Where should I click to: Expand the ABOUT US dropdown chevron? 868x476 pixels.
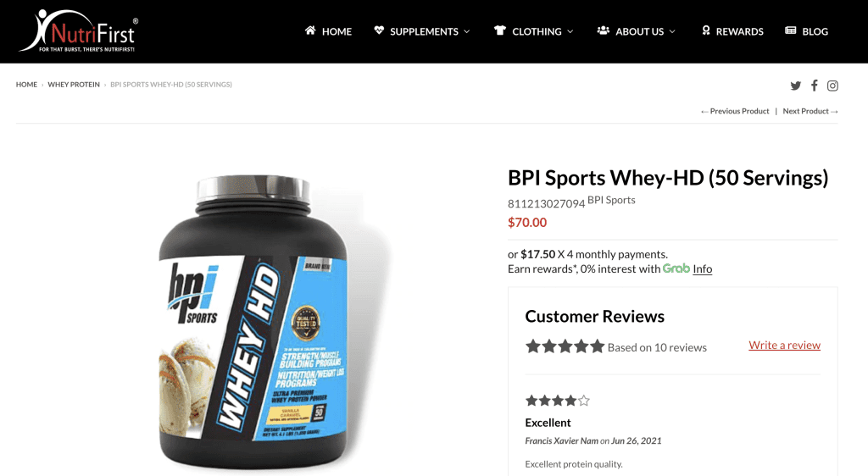[672, 31]
